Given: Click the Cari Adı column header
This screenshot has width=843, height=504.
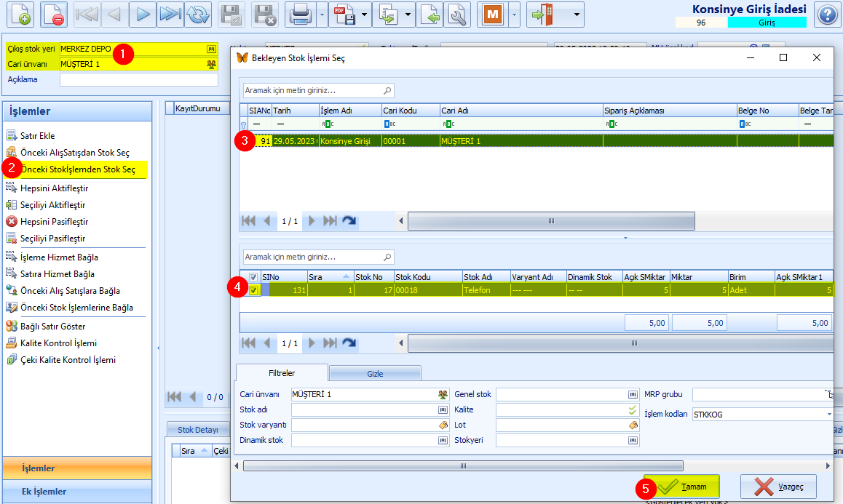Looking at the screenshot, I should click(521, 111).
